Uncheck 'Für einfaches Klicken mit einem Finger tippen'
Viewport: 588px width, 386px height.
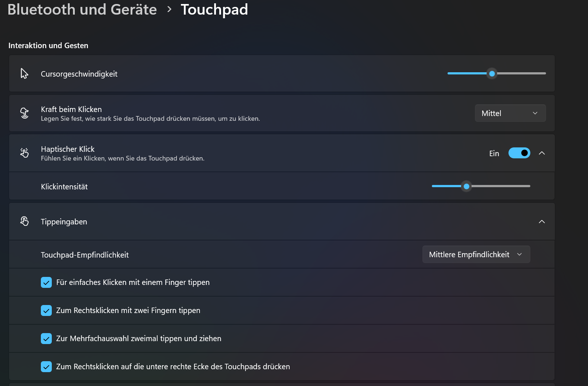tap(46, 282)
